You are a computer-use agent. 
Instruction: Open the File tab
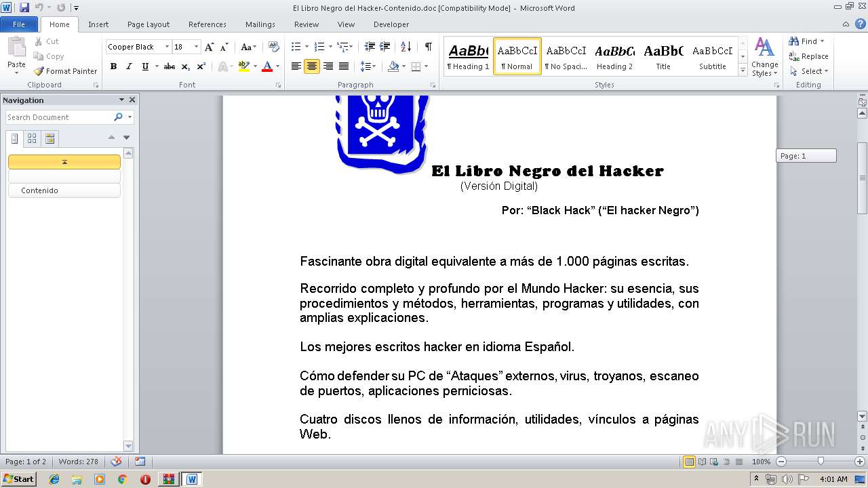point(19,24)
